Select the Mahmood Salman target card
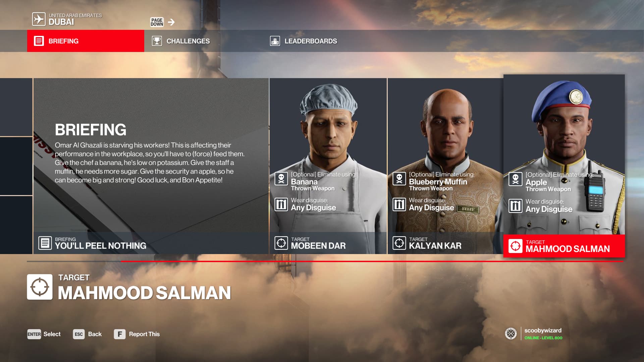The image size is (644, 362). [564, 166]
